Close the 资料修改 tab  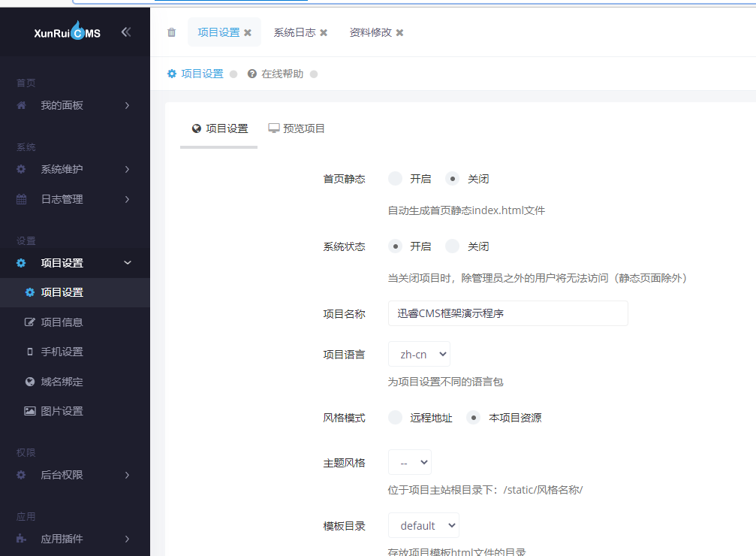click(399, 33)
